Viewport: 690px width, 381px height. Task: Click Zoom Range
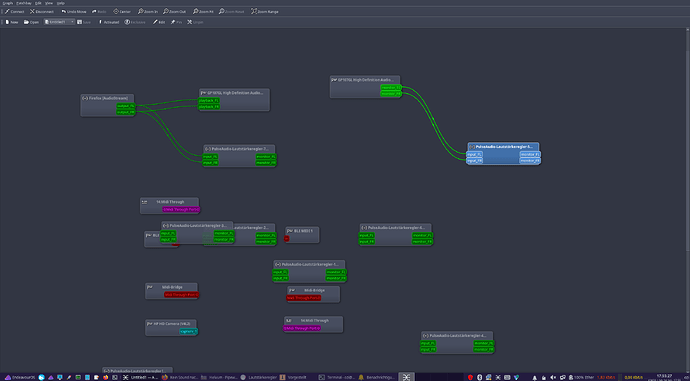pos(265,11)
